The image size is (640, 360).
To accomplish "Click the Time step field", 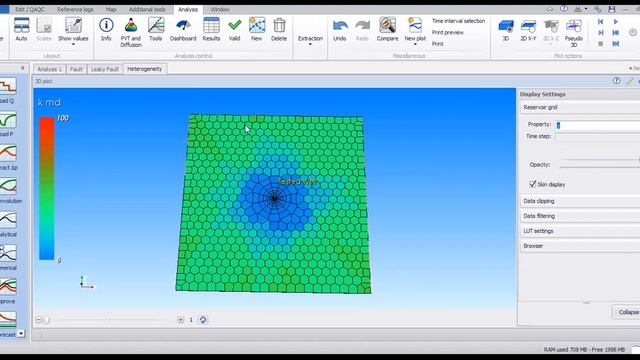I will [598, 137].
